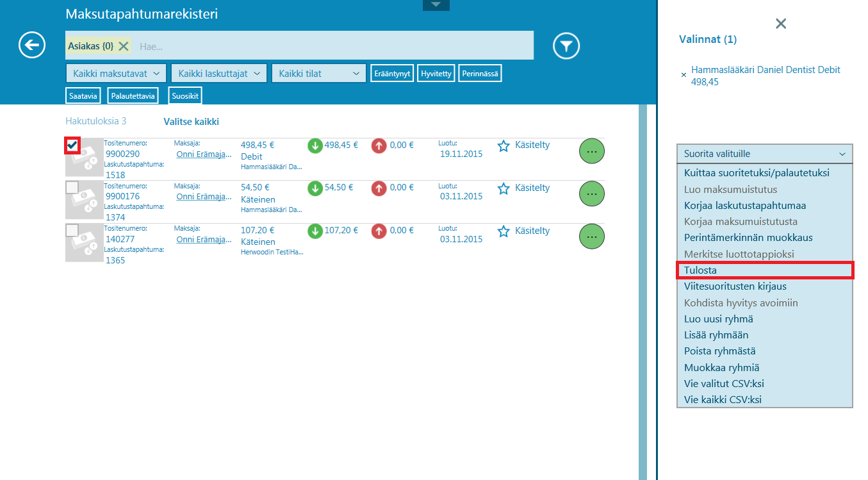This screenshot has height=480, width=868.
Task: Click receipt number 9900290
Action: [122, 154]
